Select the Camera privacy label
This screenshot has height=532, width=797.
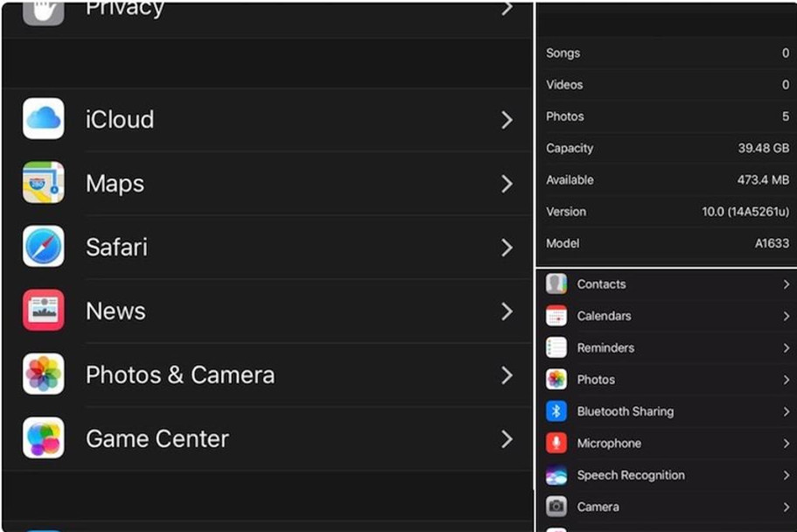pyautogui.click(x=598, y=507)
